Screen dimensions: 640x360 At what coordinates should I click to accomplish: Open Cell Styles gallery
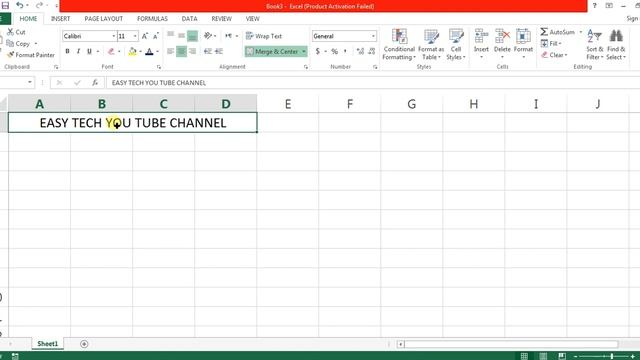click(x=456, y=44)
